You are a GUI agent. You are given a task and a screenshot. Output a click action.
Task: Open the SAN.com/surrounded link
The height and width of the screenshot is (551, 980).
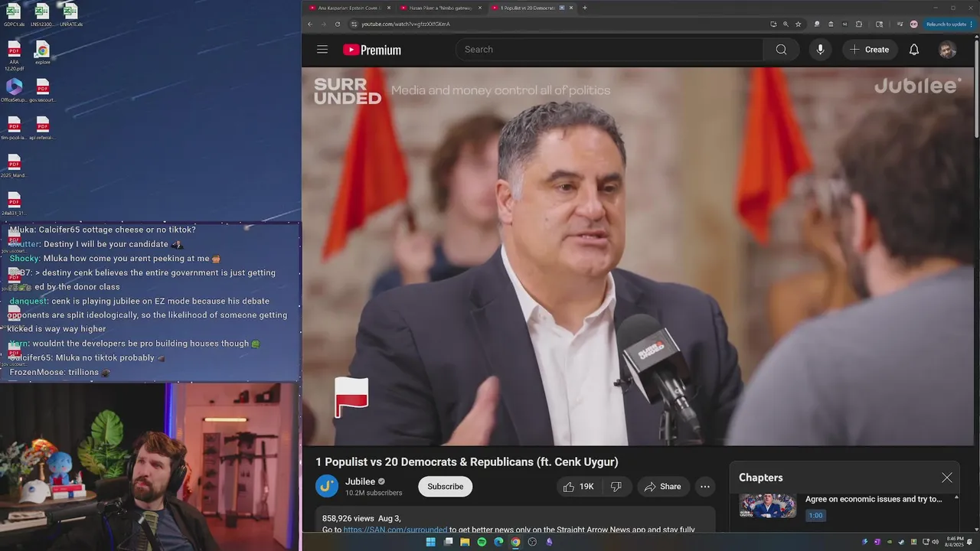pos(395,530)
